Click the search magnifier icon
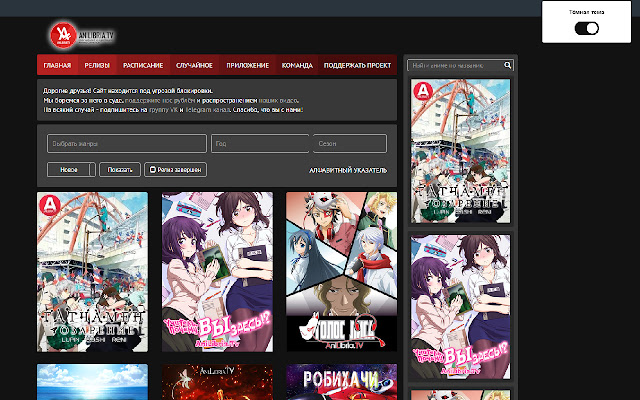 [x=507, y=65]
